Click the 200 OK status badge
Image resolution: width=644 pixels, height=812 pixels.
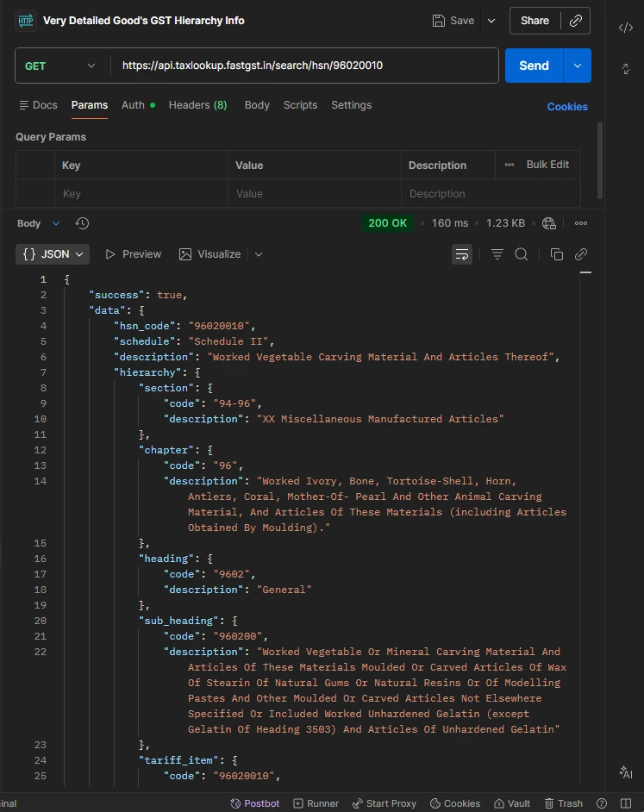pyautogui.click(x=388, y=223)
